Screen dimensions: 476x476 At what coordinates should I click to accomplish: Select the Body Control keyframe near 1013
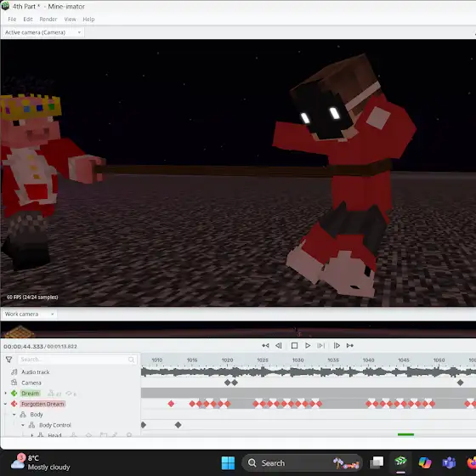[x=178, y=425]
